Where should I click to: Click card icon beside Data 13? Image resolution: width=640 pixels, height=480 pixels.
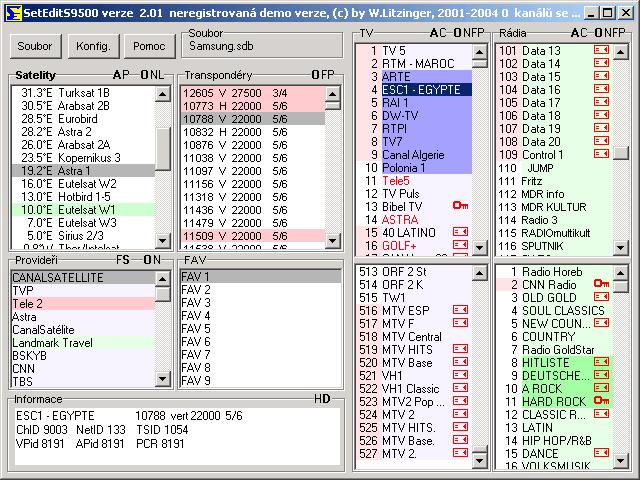click(601, 50)
